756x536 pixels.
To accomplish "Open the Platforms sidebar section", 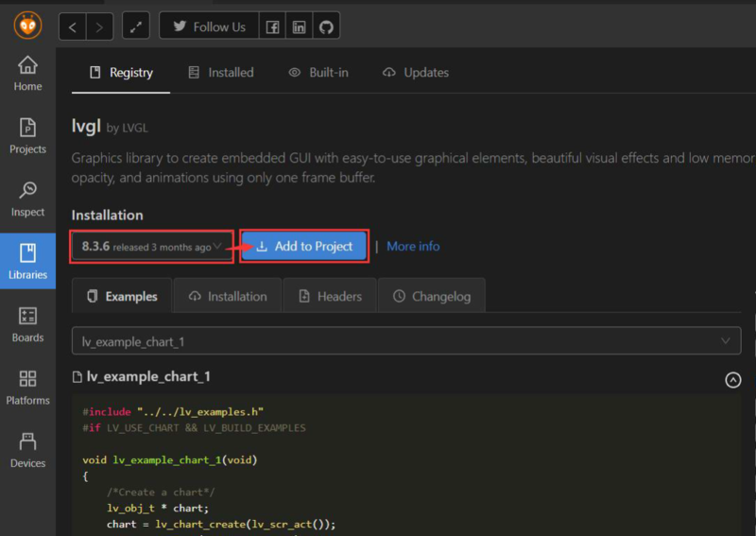I will [x=27, y=388].
